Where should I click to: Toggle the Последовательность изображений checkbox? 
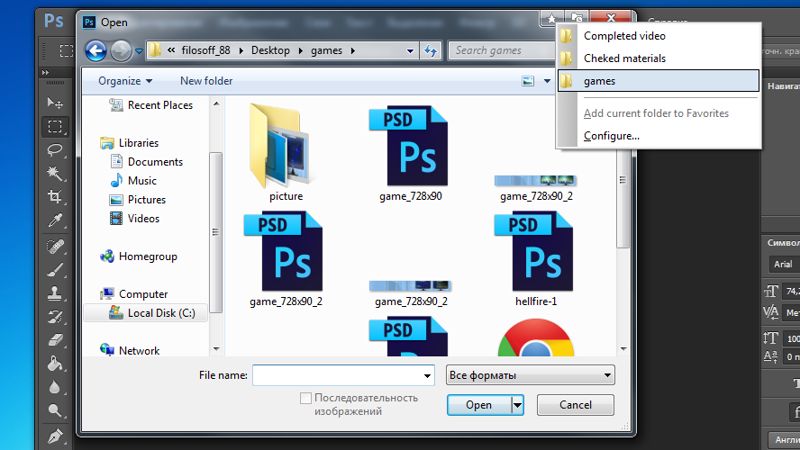(x=306, y=398)
